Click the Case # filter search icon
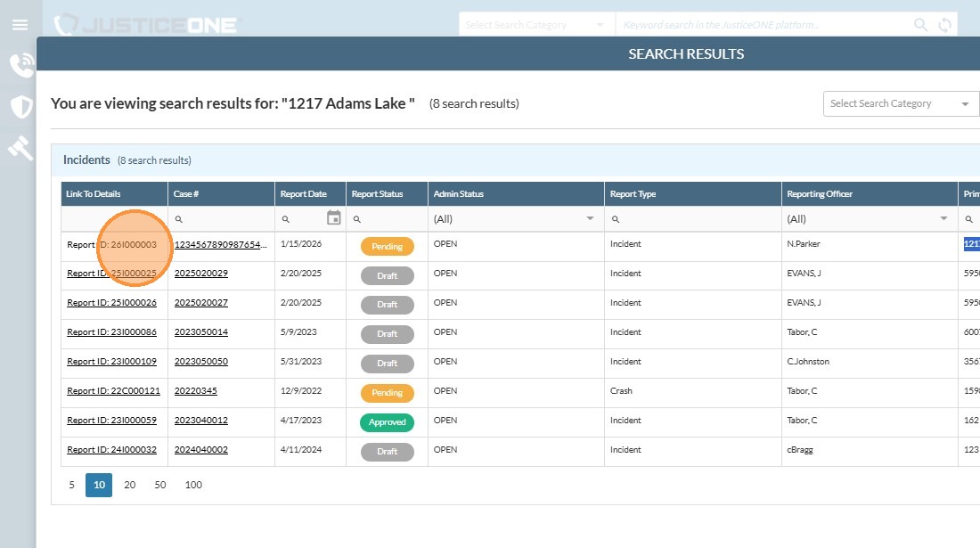Viewport: 980px width, 548px height. [x=179, y=219]
